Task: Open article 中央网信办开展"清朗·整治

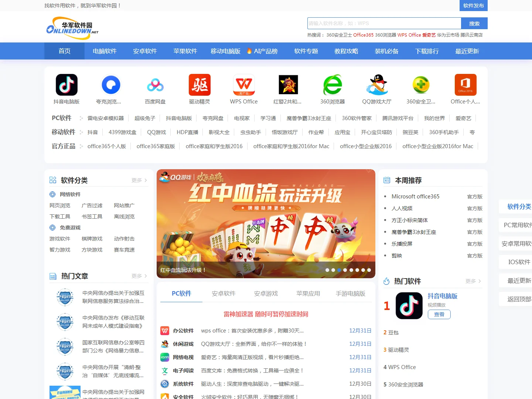Action: pyautogui.click(x=113, y=371)
